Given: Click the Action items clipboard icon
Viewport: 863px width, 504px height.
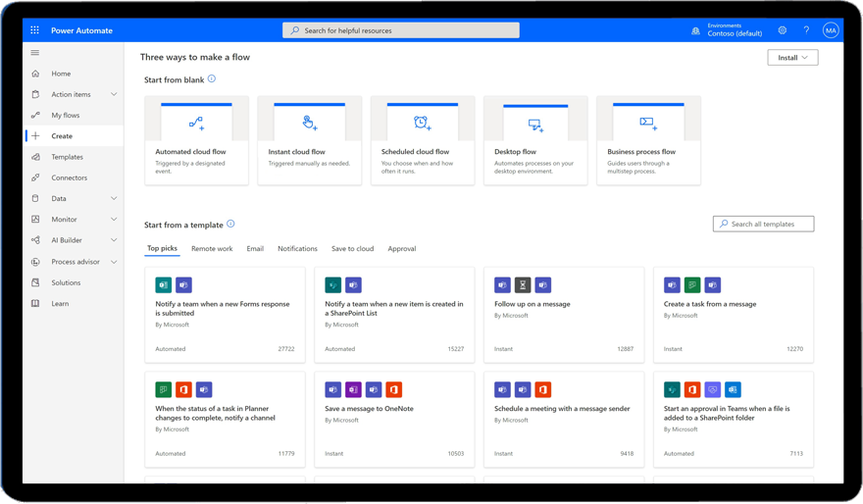Looking at the screenshot, I should (x=35, y=94).
